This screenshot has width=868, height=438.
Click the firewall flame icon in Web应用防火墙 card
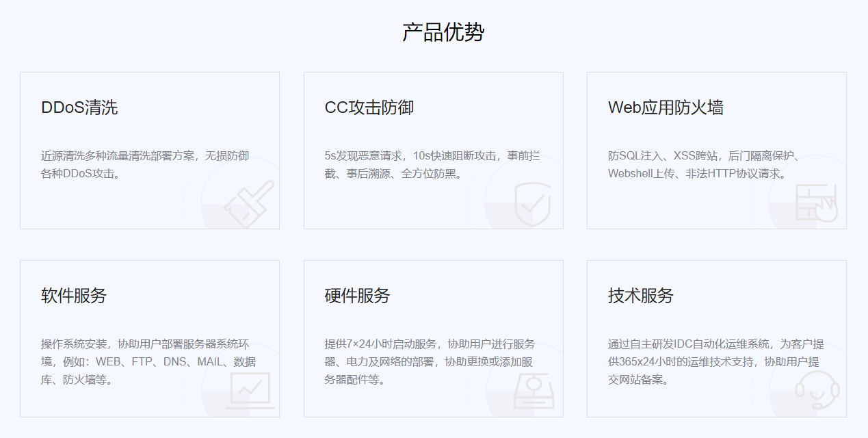[x=816, y=203]
